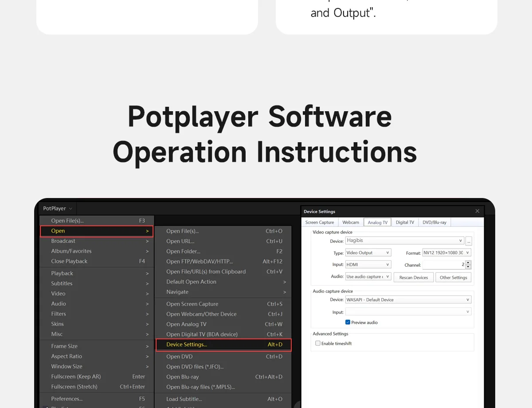Expand the Playback submenu
532x408 pixels.
(97, 273)
